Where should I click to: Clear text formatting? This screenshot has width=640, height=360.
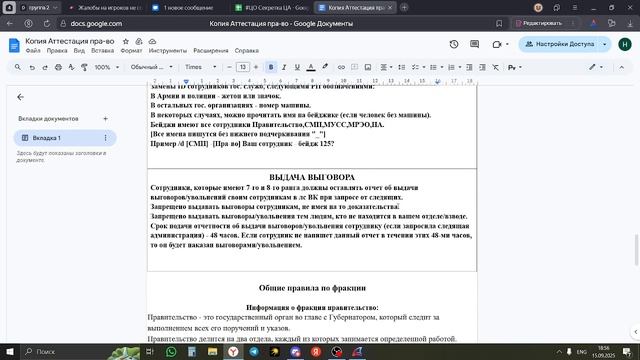pos(496,67)
